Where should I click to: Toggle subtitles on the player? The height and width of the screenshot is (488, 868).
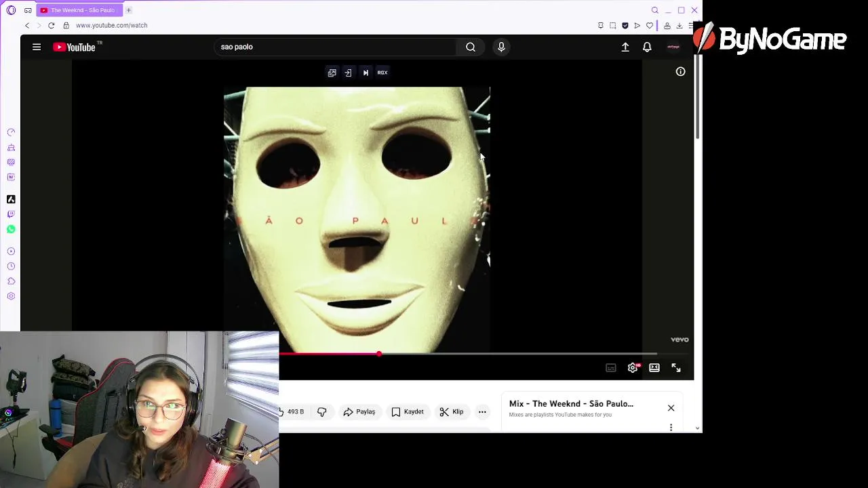coord(611,367)
